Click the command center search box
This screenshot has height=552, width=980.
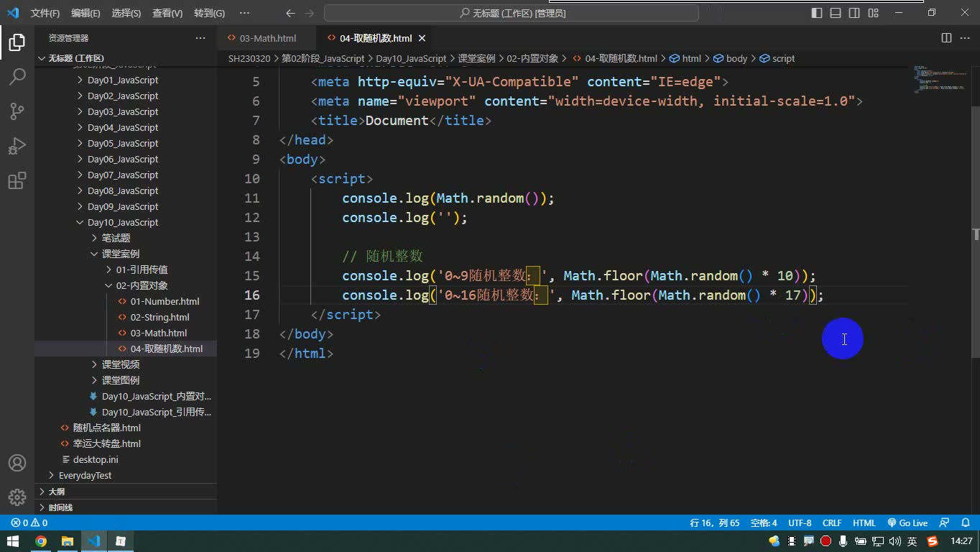[512, 13]
